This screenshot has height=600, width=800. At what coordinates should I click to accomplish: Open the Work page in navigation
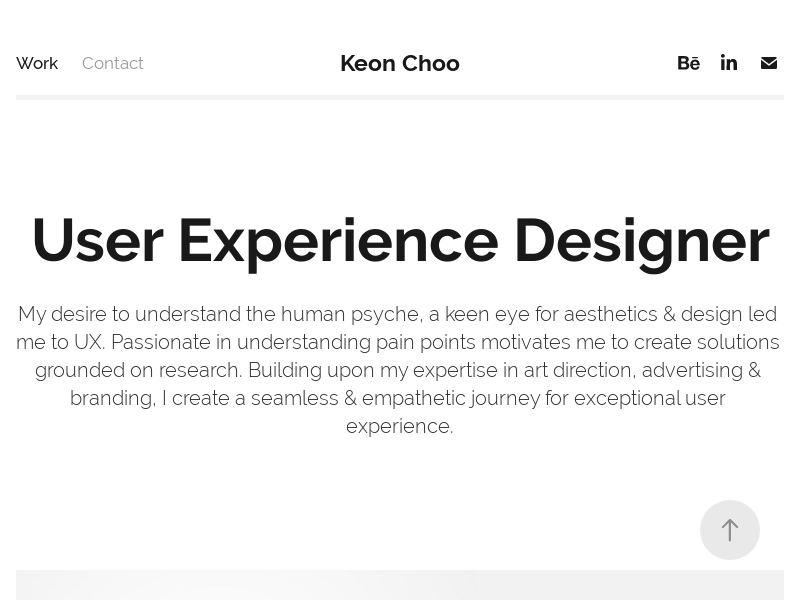point(37,63)
